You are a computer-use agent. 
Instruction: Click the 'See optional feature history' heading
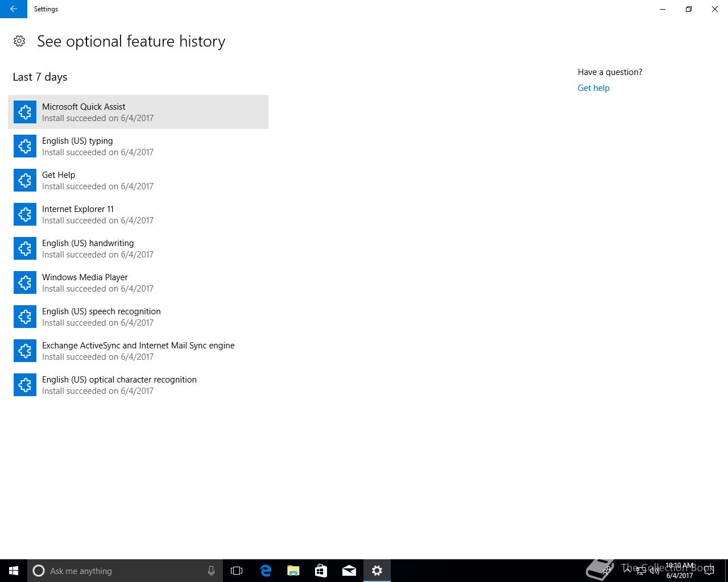[x=131, y=41]
